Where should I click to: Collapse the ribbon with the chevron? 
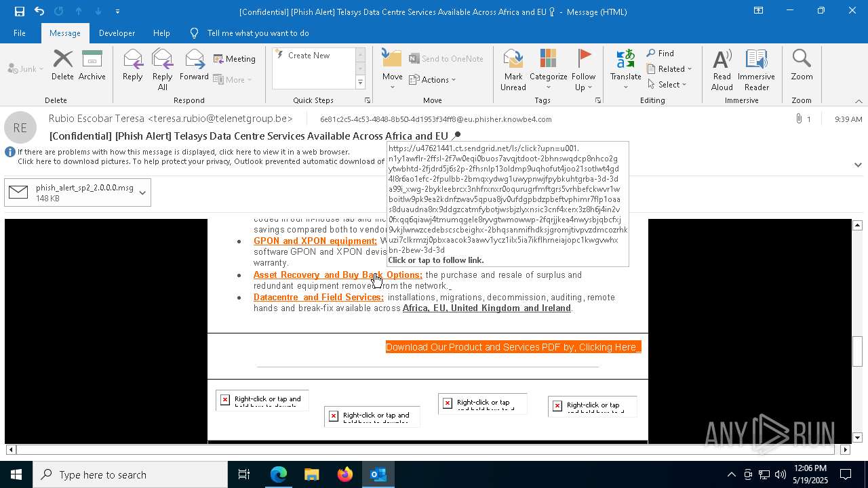point(859,101)
